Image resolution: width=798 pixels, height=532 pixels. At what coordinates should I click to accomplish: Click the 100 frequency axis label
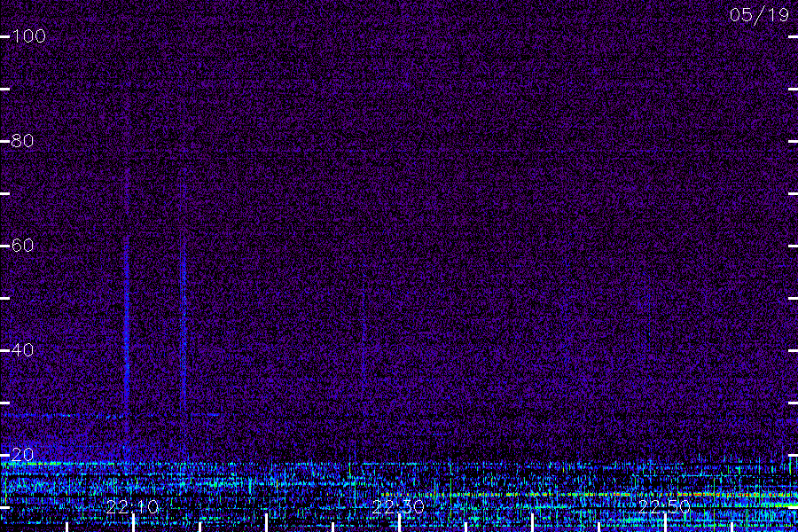pyautogui.click(x=28, y=36)
